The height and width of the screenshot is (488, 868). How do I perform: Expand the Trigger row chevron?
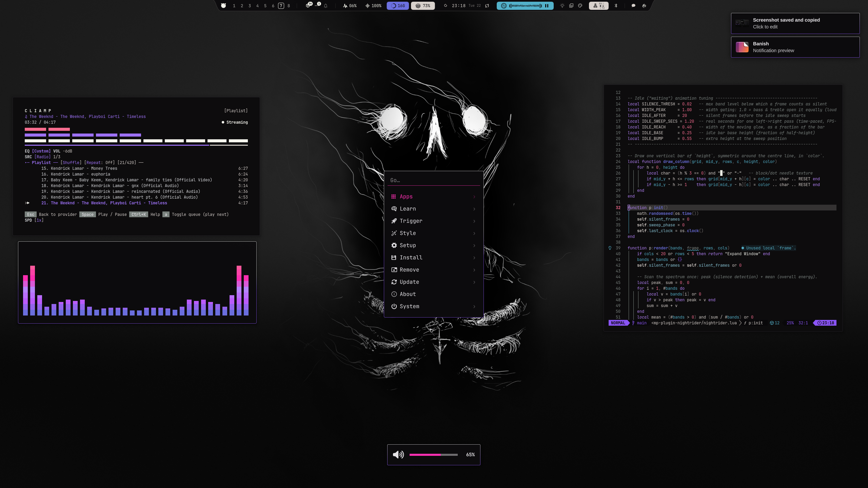click(x=474, y=221)
